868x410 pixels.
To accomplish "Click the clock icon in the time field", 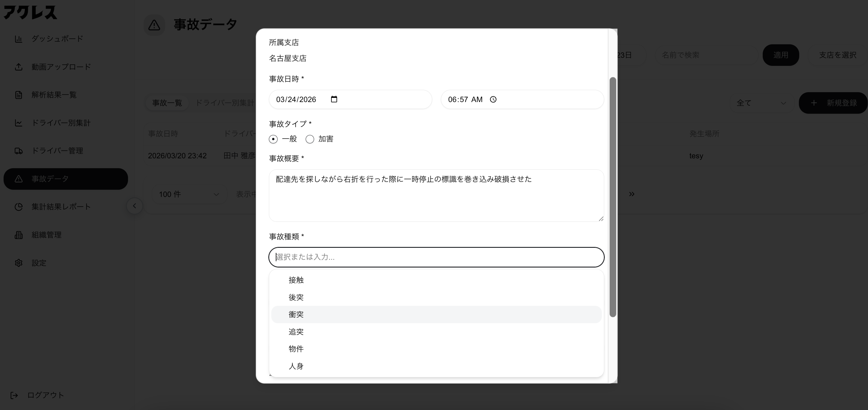I will [493, 99].
